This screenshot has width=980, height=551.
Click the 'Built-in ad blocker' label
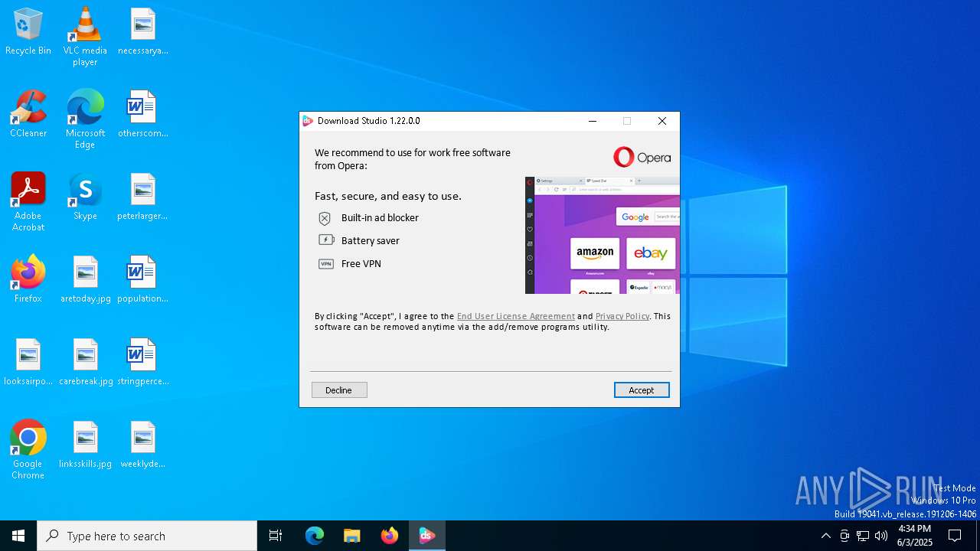381,218
